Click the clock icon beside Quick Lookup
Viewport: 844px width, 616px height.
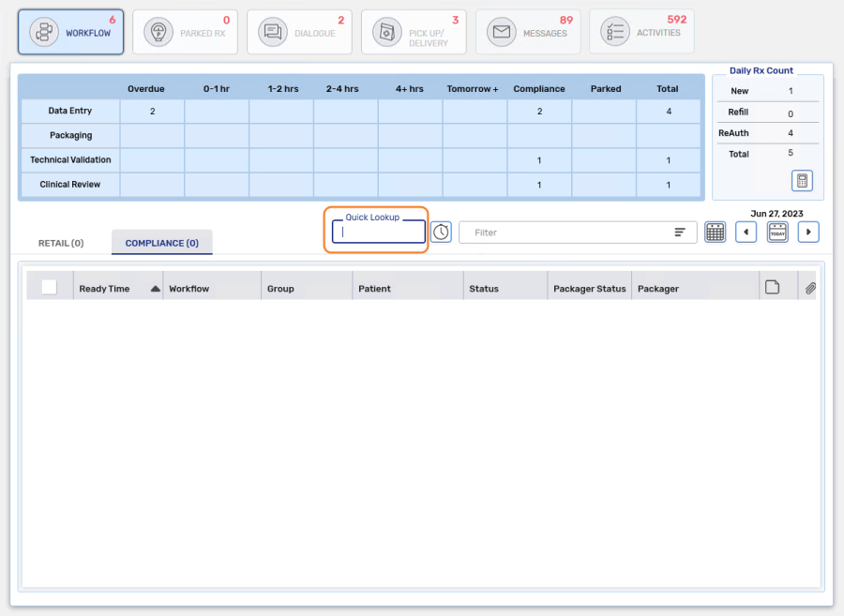point(441,232)
